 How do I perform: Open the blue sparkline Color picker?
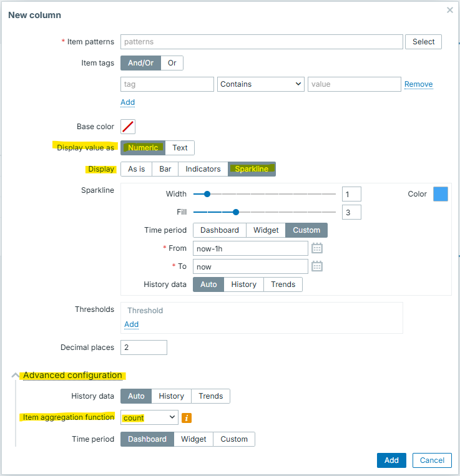point(441,194)
